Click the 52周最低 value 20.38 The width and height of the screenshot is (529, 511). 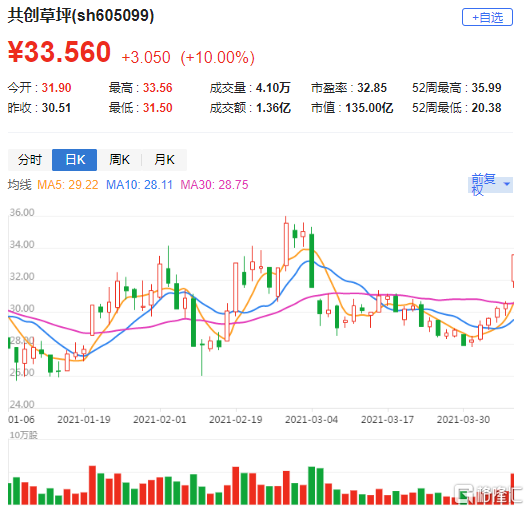point(486,108)
